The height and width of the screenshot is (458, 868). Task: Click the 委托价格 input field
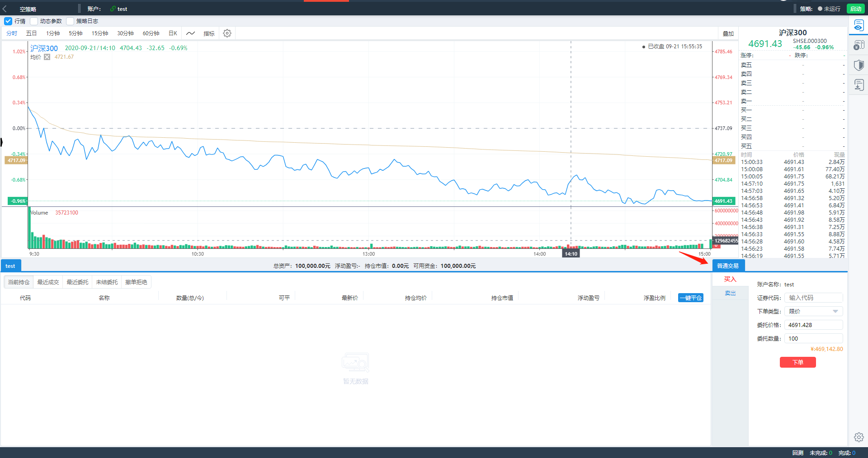coord(813,325)
